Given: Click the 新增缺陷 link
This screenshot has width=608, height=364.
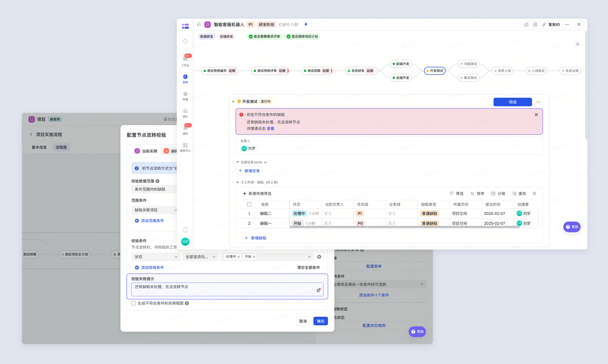Looking at the screenshot, I should click(255, 238).
